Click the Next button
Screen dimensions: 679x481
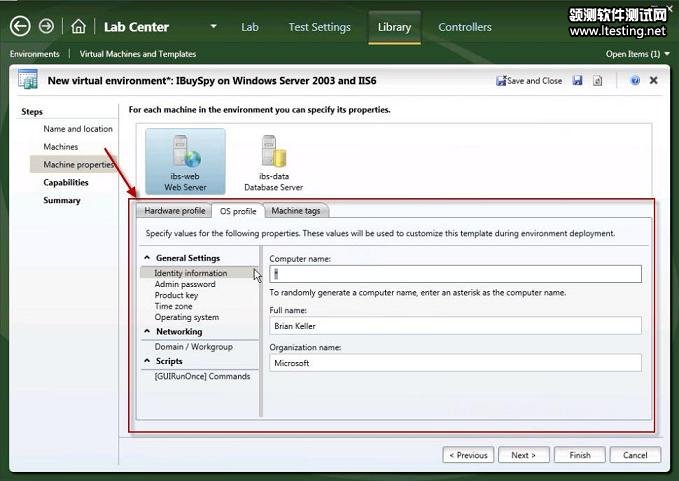tap(523, 455)
